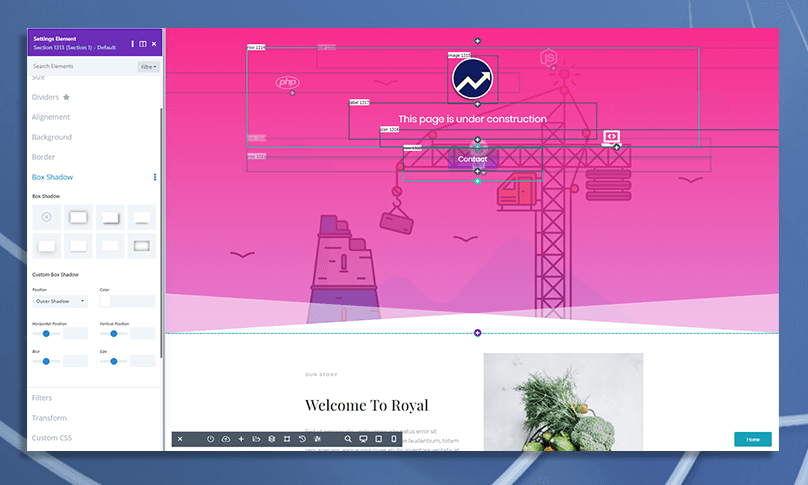The height and width of the screenshot is (485, 808).
Task: Open the folder icon in bottom toolbar
Action: click(256, 439)
